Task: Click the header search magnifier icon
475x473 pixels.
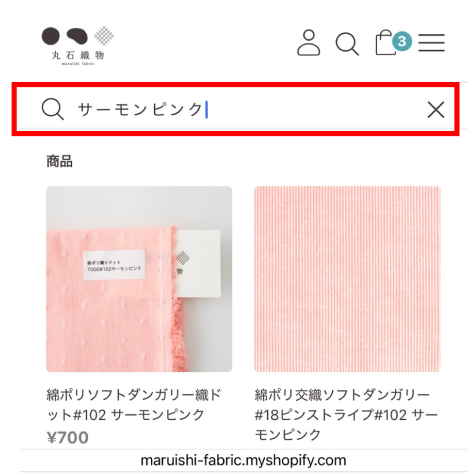Action: click(347, 44)
